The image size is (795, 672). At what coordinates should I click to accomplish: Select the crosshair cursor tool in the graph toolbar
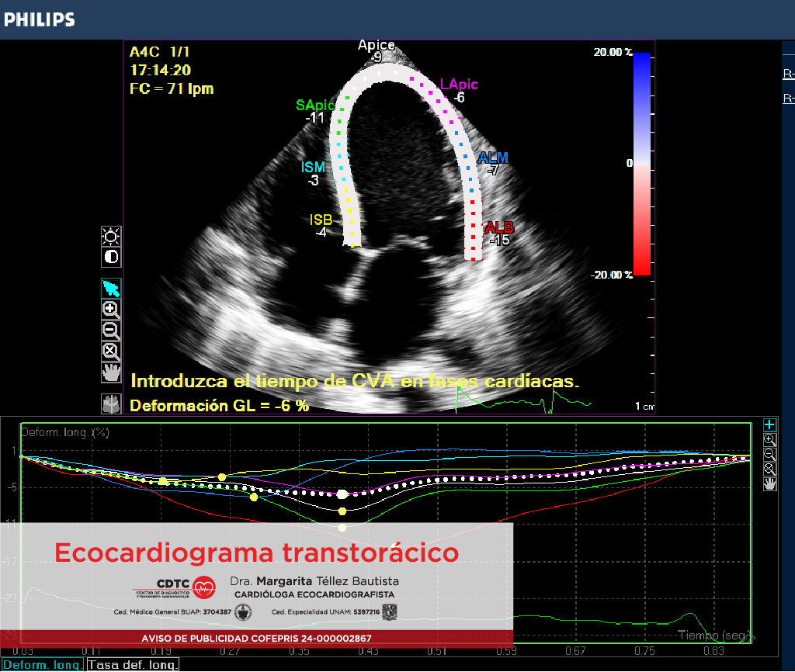point(769,424)
